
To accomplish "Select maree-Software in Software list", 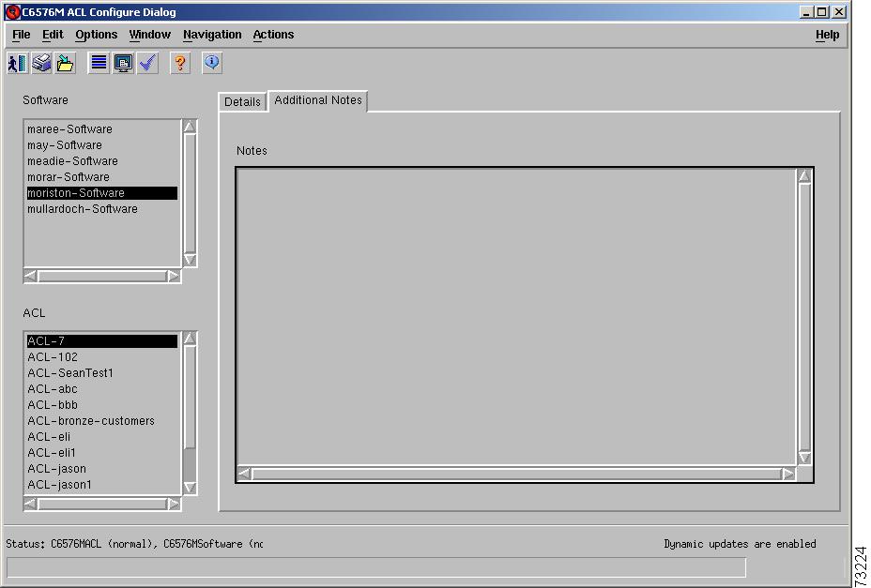I will pyautogui.click(x=102, y=128).
